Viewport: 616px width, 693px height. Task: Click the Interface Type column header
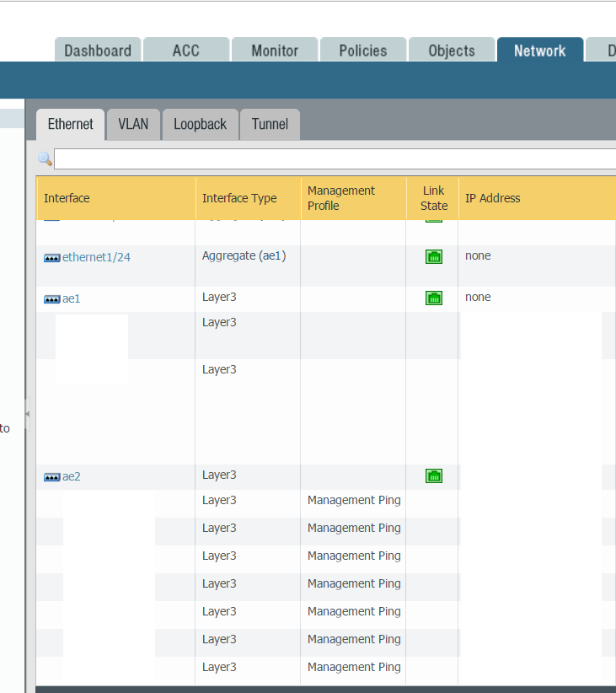tap(239, 198)
